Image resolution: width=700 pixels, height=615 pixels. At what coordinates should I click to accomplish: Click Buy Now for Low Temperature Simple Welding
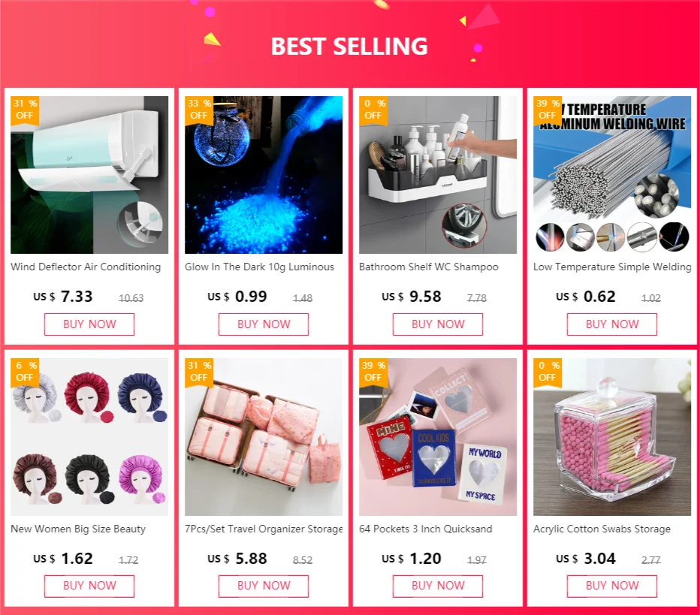point(612,324)
